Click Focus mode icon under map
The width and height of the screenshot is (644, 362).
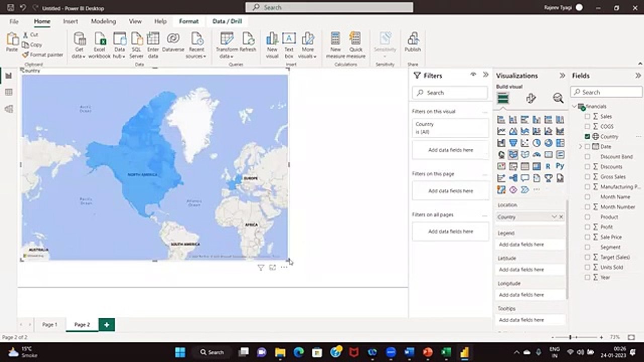(272, 267)
